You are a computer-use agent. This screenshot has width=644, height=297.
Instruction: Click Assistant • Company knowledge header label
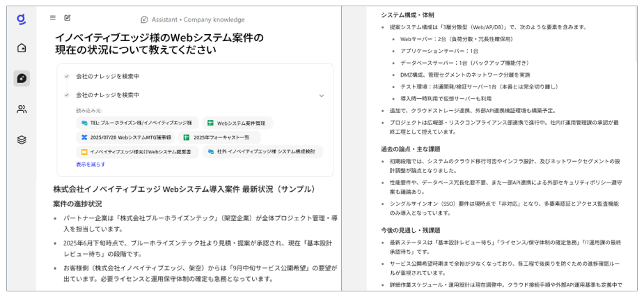pos(197,20)
